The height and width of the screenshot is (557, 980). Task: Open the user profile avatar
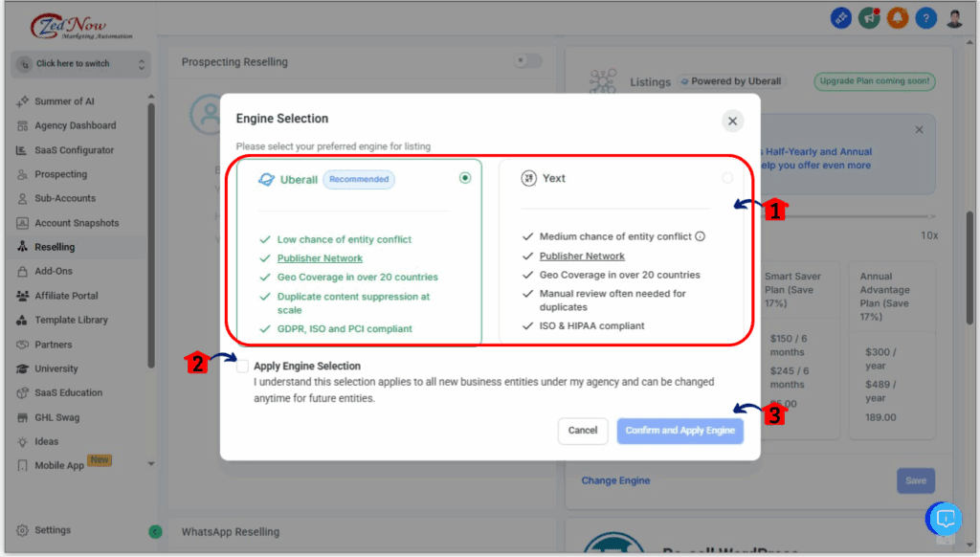pos(954,18)
